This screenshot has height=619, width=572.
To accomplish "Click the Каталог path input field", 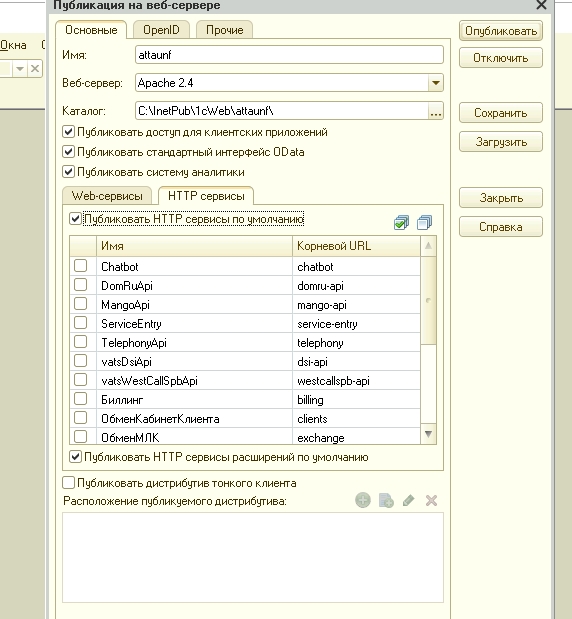I will click(x=282, y=111).
